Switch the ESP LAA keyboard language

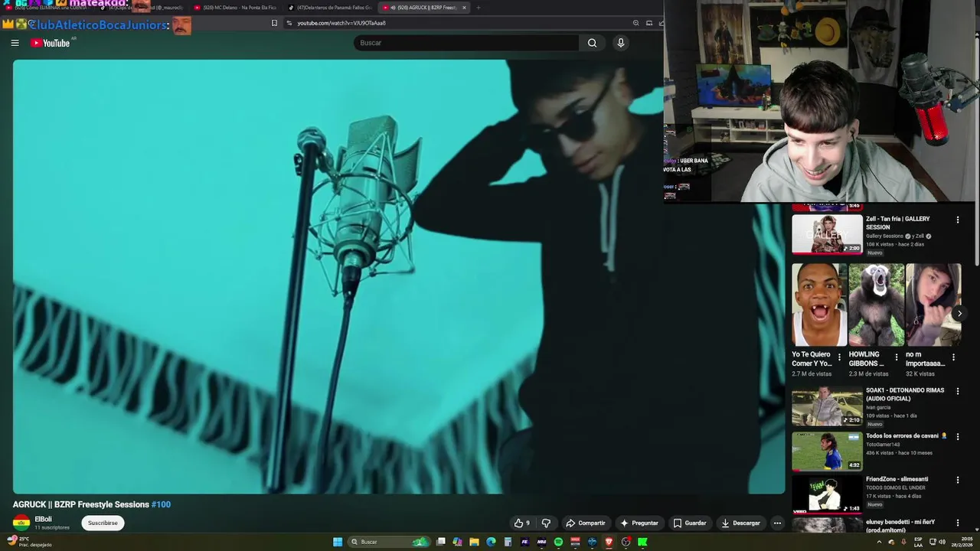pos(917,542)
